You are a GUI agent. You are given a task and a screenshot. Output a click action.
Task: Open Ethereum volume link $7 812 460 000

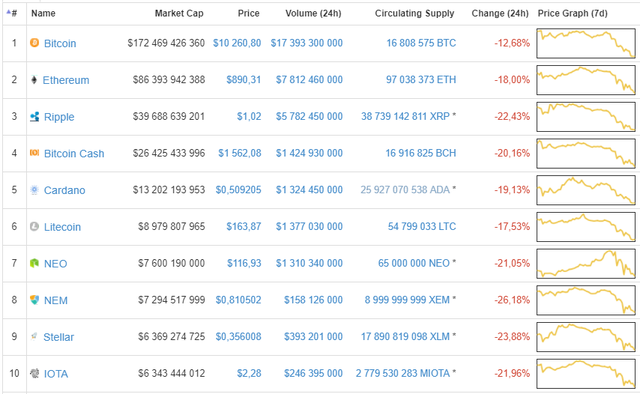(309, 80)
